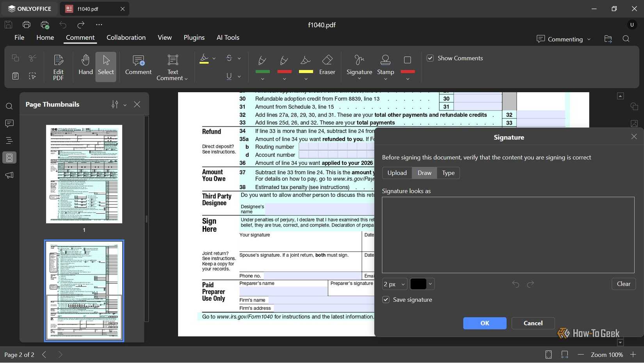644x363 pixels.
Task: Select Draw signature mode
Action: pos(424,173)
